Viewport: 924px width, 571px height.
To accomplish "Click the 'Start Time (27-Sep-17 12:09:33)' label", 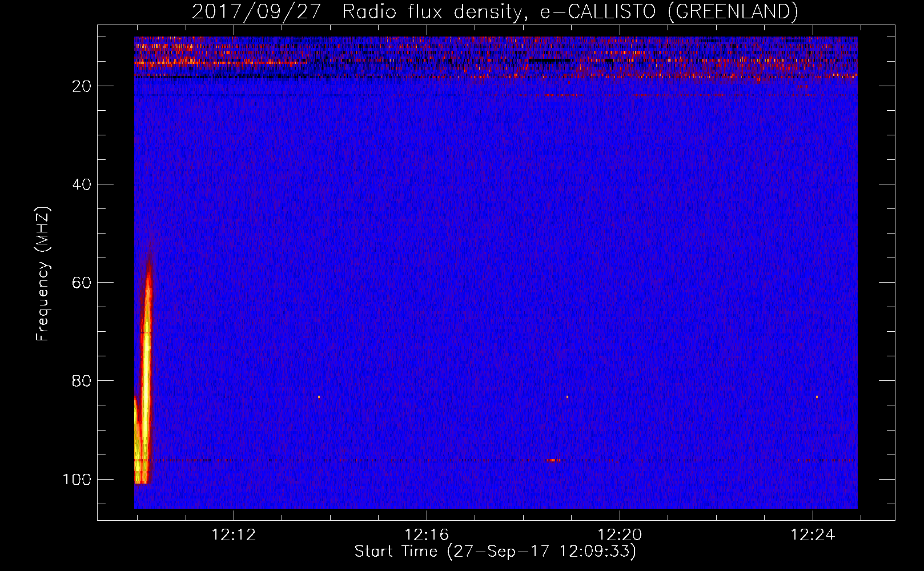I will click(495, 552).
